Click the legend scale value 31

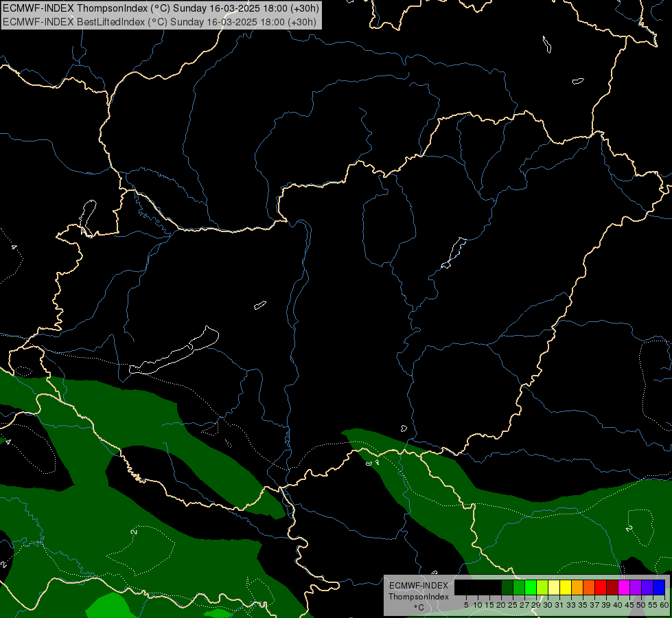pos(559,605)
